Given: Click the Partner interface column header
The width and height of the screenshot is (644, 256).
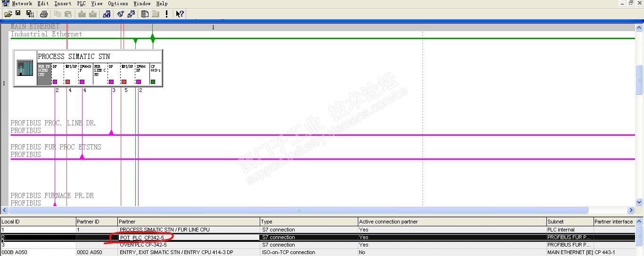Looking at the screenshot, I should [615, 222].
